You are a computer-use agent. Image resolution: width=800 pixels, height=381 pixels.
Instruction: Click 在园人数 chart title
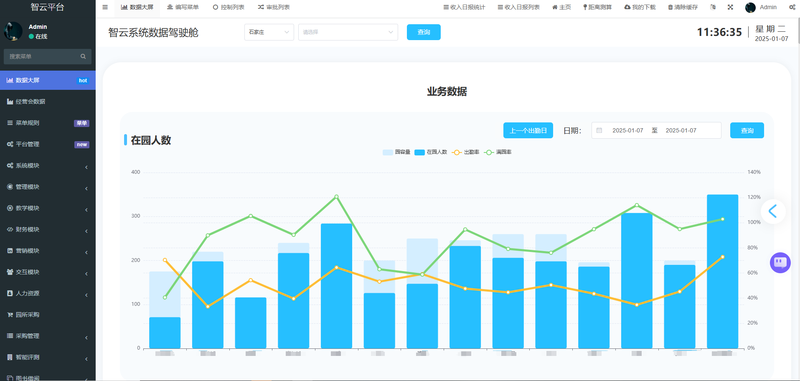click(151, 140)
